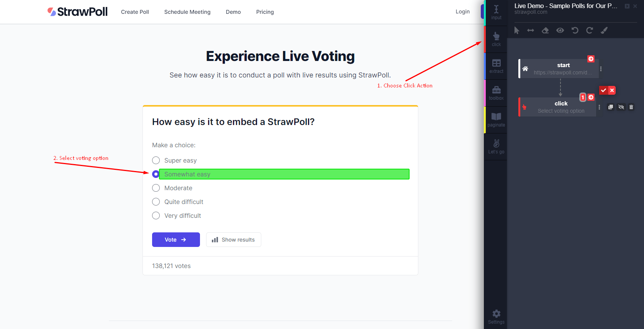Viewport: 644px width, 329px height.
Task: Choose the Click action tool
Action: click(496, 39)
